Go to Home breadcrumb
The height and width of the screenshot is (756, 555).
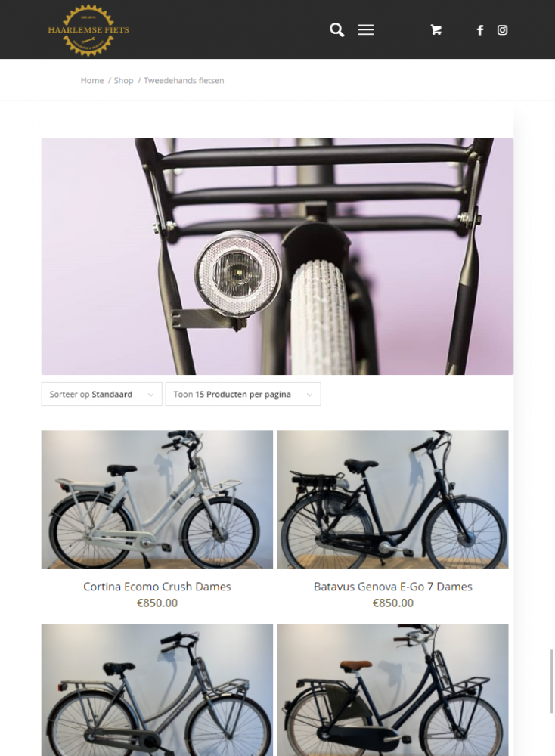[92, 81]
